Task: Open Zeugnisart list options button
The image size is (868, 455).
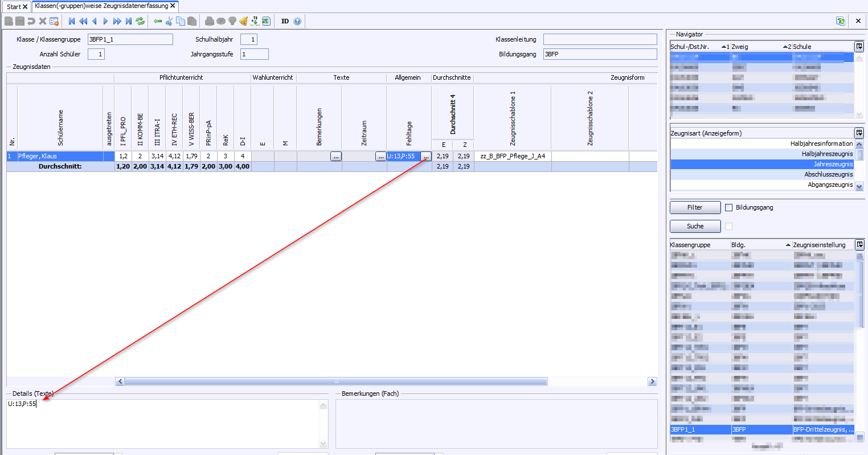Action: coord(859,133)
